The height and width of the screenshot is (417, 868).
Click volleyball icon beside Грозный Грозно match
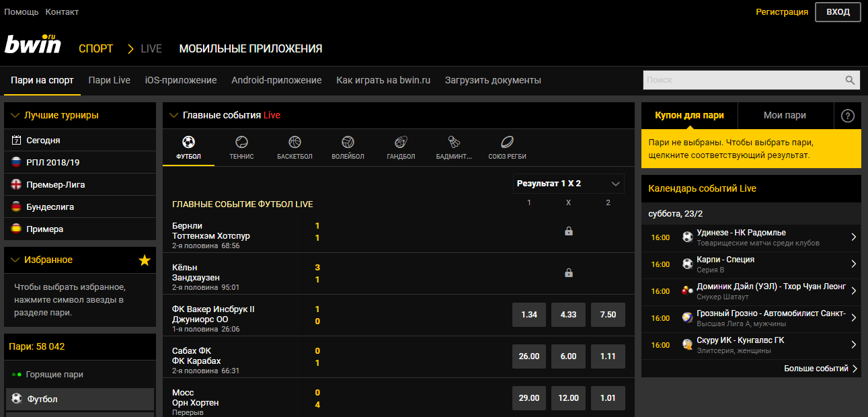tap(687, 317)
